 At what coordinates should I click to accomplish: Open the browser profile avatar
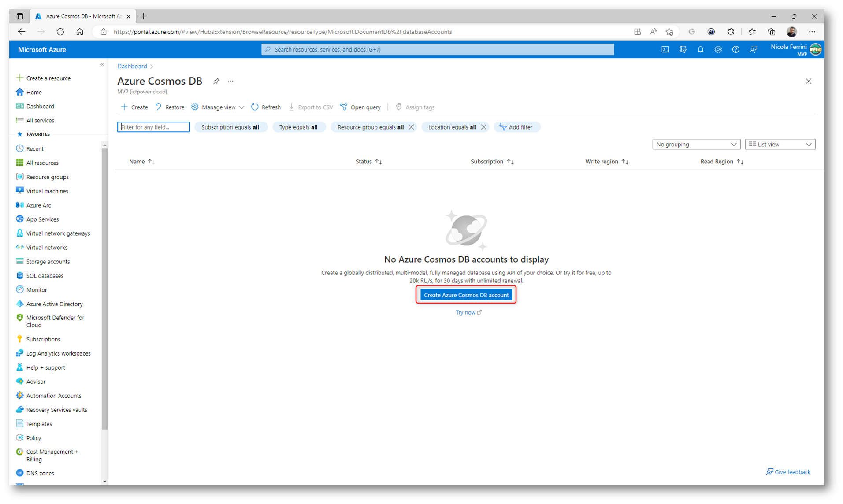pyautogui.click(x=791, y=32)
